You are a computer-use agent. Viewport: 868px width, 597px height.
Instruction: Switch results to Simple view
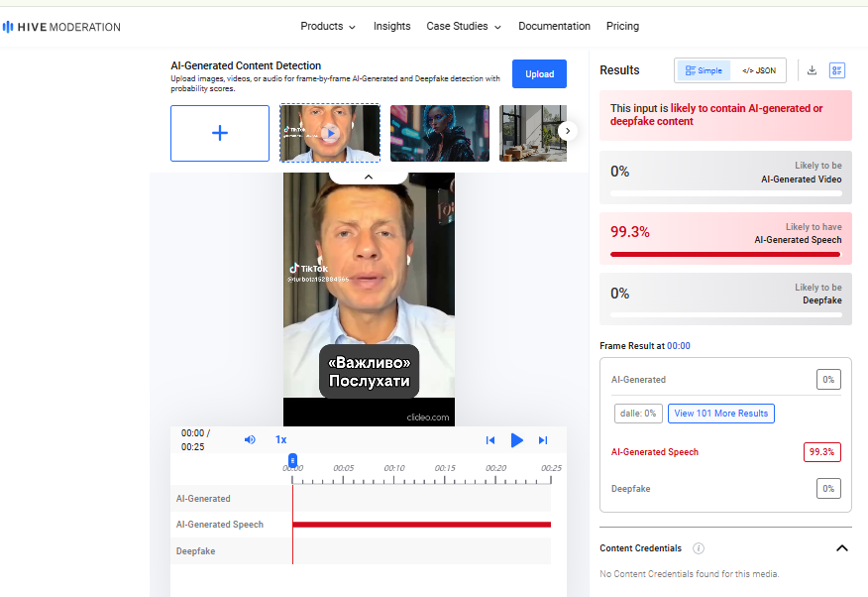coord(704,70)
